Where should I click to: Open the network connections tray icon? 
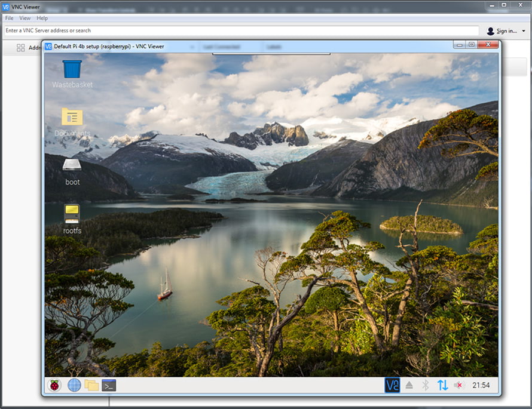click(442, 385)
